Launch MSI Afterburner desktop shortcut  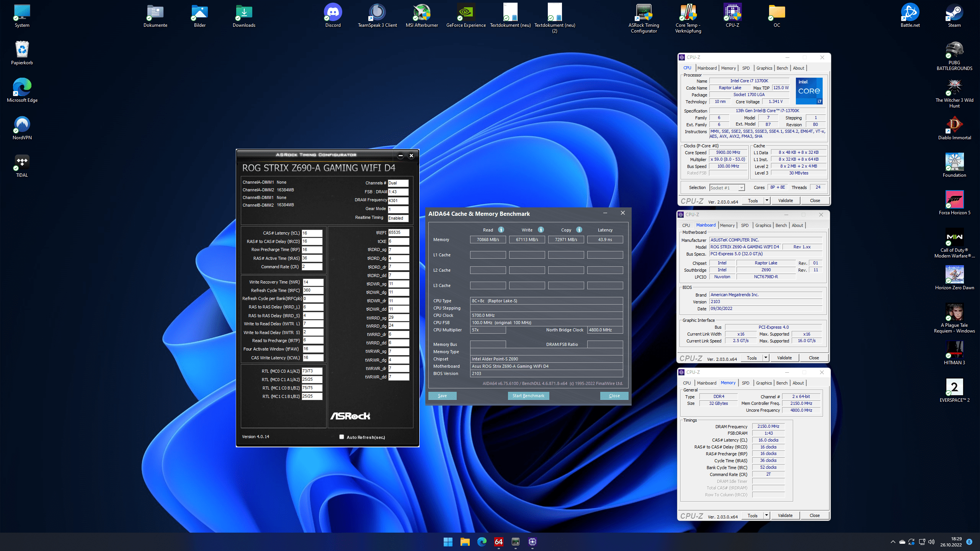(421, 16)
